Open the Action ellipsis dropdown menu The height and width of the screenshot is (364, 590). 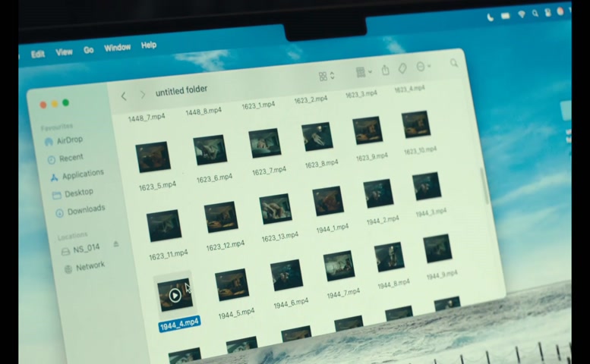point(424,67)
